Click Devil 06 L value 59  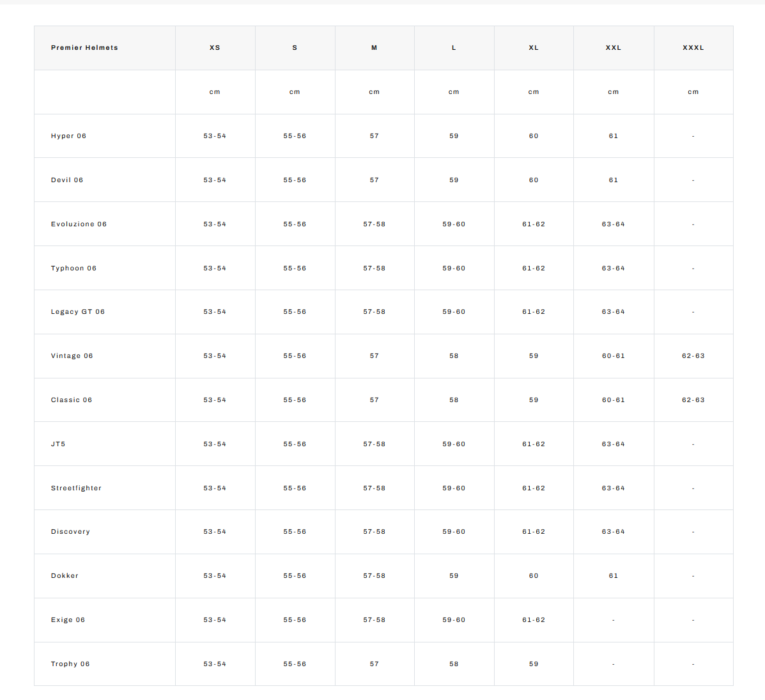[x=454, y=180]
